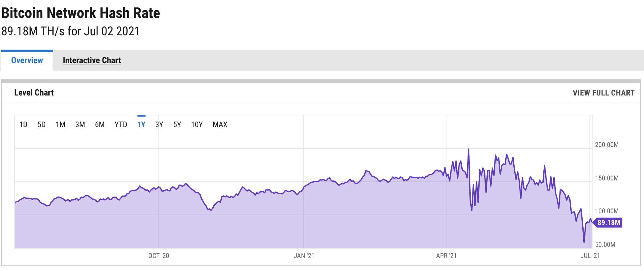644x271 pixels.
Task: Select the 1D time range
Action: click(23, 125)
